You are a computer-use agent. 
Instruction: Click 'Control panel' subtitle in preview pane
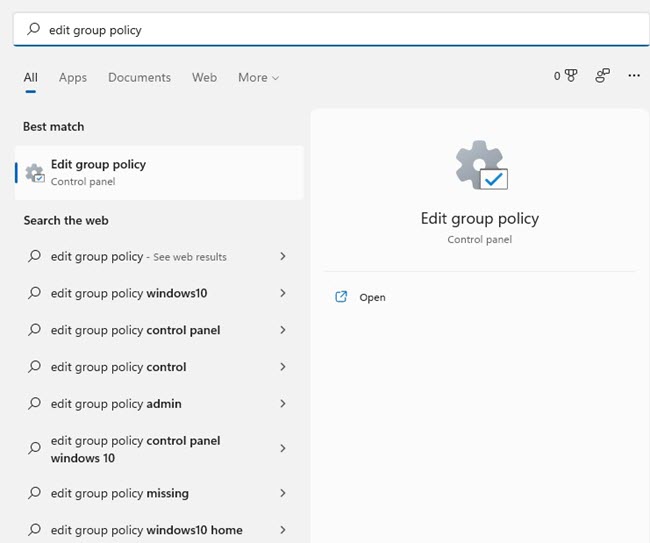coord(480,240)
